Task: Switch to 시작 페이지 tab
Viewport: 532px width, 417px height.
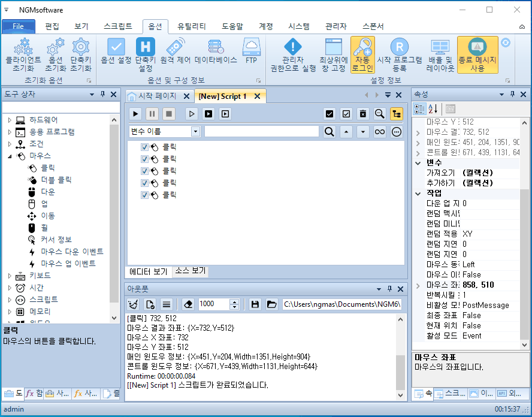Action: pyautogui.click(x=157, y=96)
